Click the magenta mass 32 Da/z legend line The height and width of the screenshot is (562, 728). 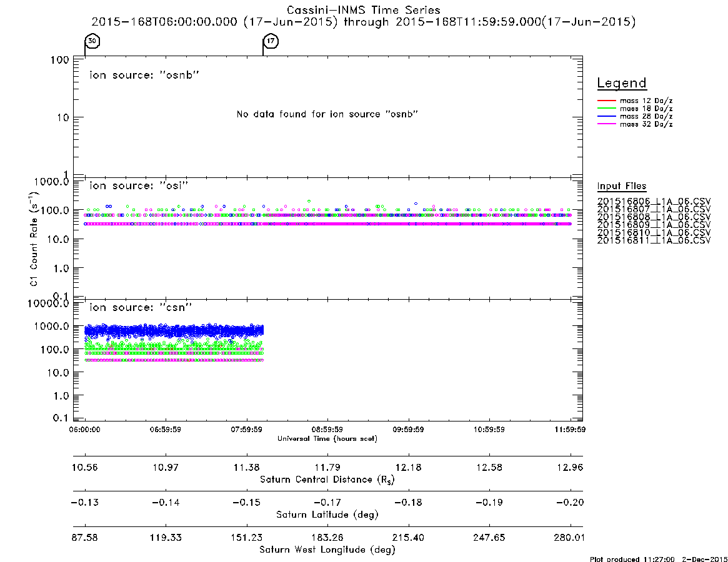click(606, 124)
